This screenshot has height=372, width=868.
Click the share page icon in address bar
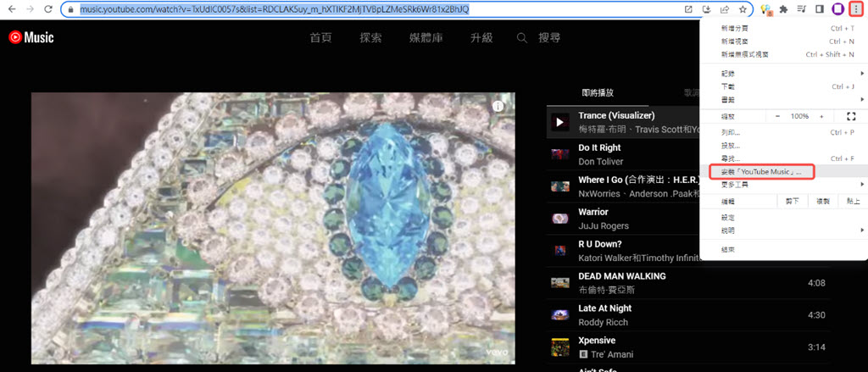click(x=725, y=9)
